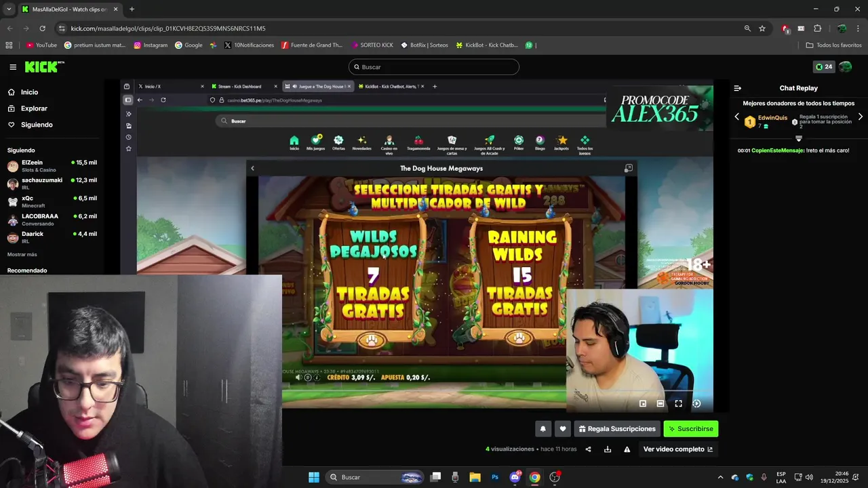Click the Kick logo in the header
Screen dimensions: 868x488
coord(44,66)
